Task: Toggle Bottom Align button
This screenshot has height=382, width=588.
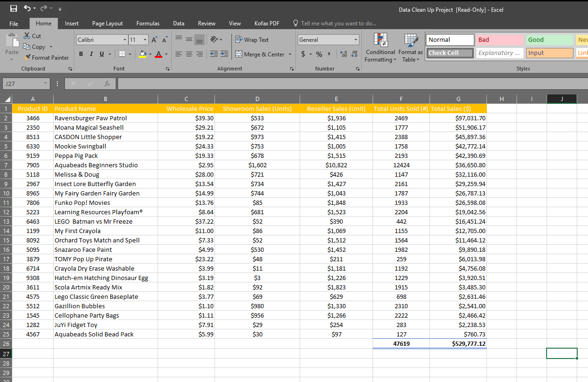Action: 199,40
